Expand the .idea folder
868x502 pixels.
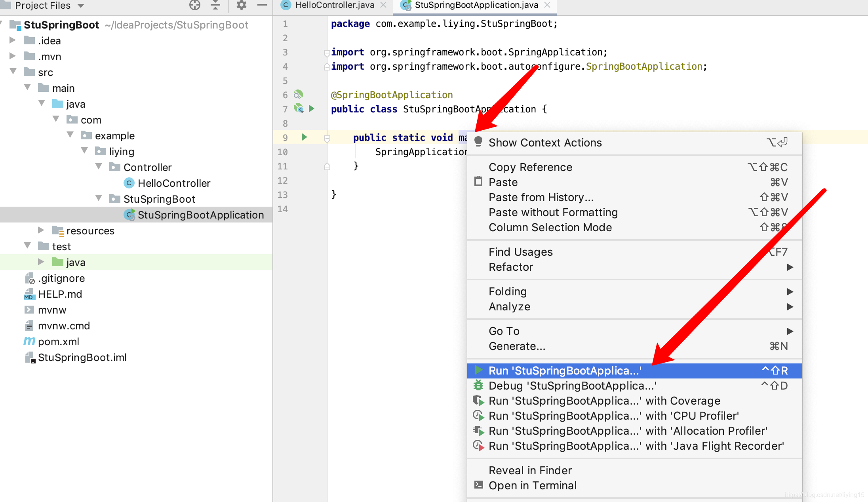tap(12, 40)
